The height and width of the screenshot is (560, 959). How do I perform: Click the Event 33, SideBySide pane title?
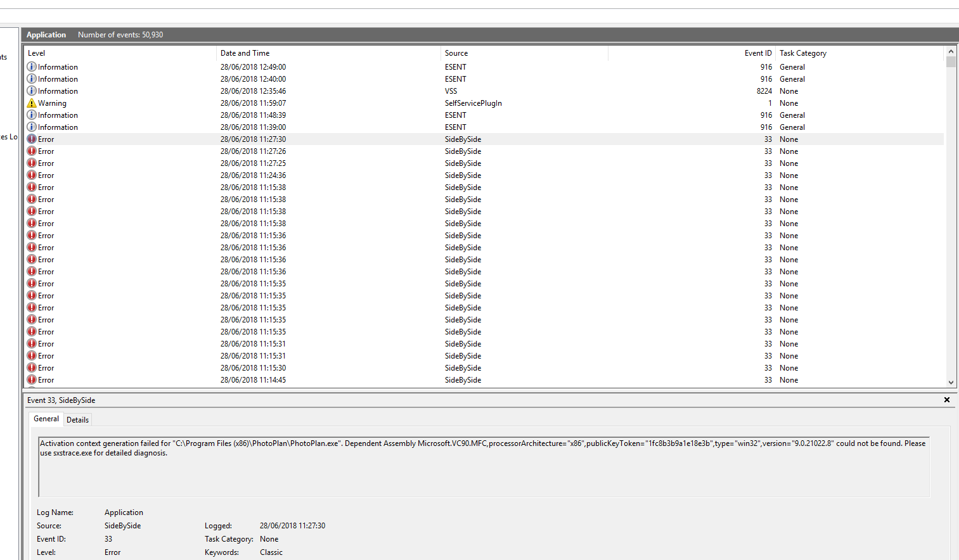pos(61,400)
